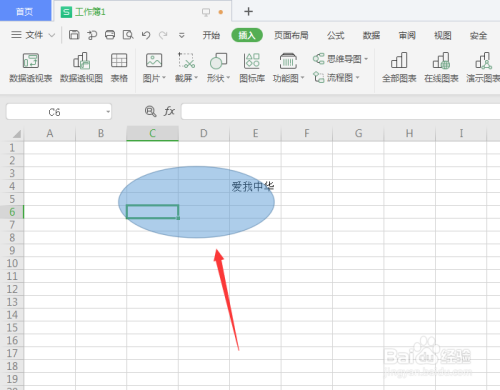This screenshot has height=390, width=500.
Task: Open the 公式 ribbon tab
Action: (335, 35)
